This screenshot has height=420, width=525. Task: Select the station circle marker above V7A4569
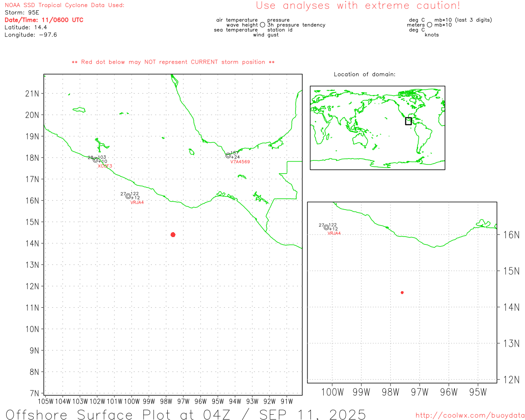tap(228, 155)
